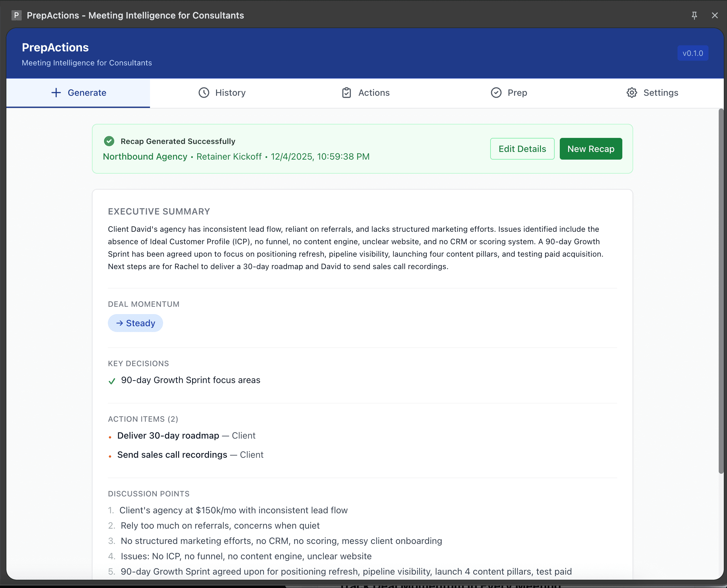Toggle the pin icon in the title bar
This screenshot has height=588, width=727.
click(x=694, y=15)
